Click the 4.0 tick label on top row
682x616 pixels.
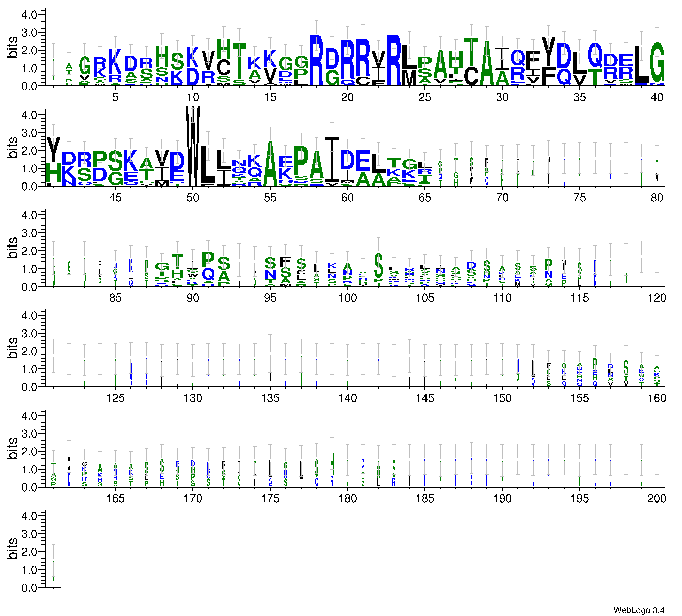tap(29, 15)
